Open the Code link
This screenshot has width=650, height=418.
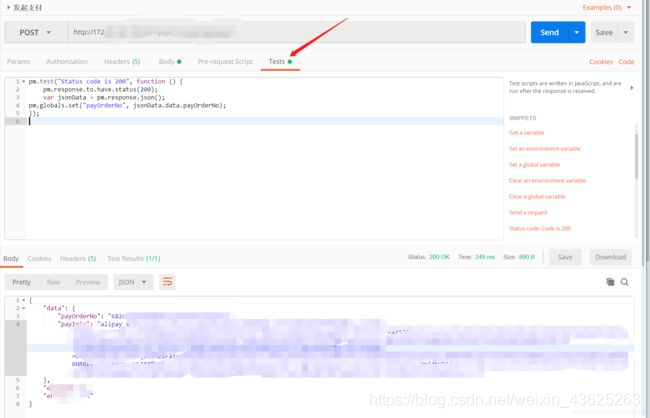(x=626, y=61)
